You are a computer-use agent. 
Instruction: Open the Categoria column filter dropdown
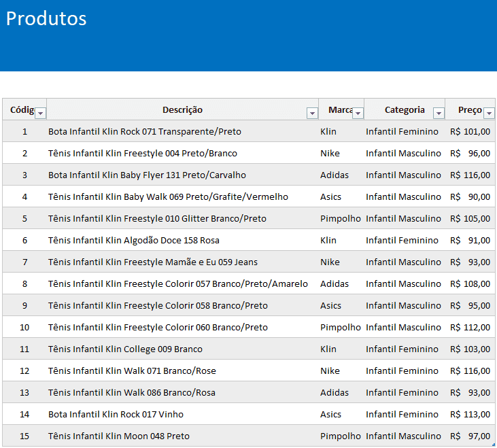tap(439, 113)
